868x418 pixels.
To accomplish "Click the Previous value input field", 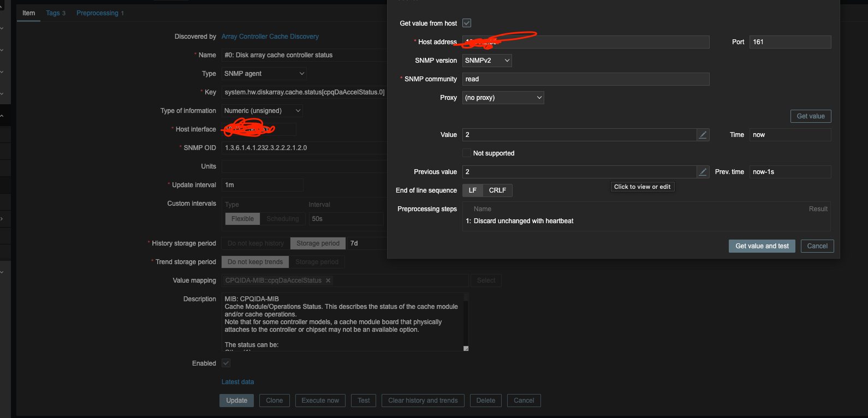I will pos(580,172).
